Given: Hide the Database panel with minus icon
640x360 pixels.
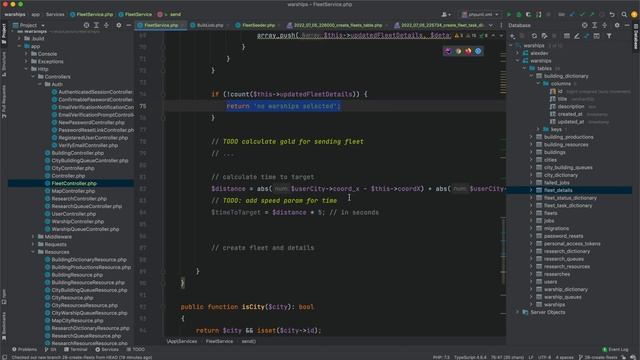Looking at the screenshot, I should [x=627, y=25].
